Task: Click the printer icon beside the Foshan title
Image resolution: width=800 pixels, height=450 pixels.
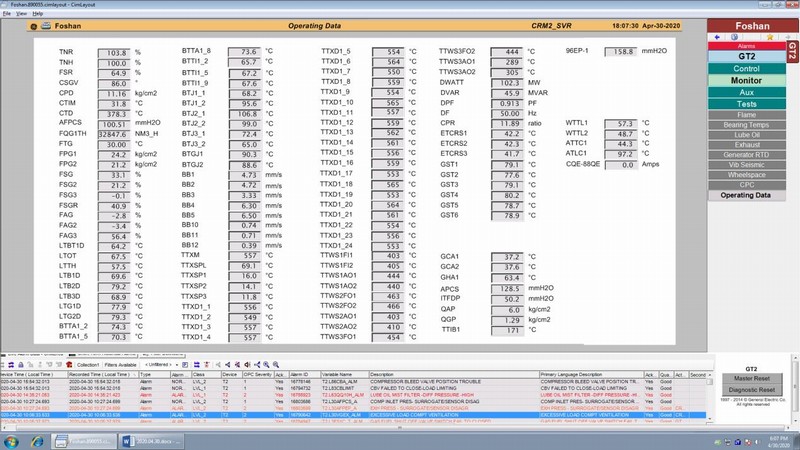Action: (x=46, y=26)
